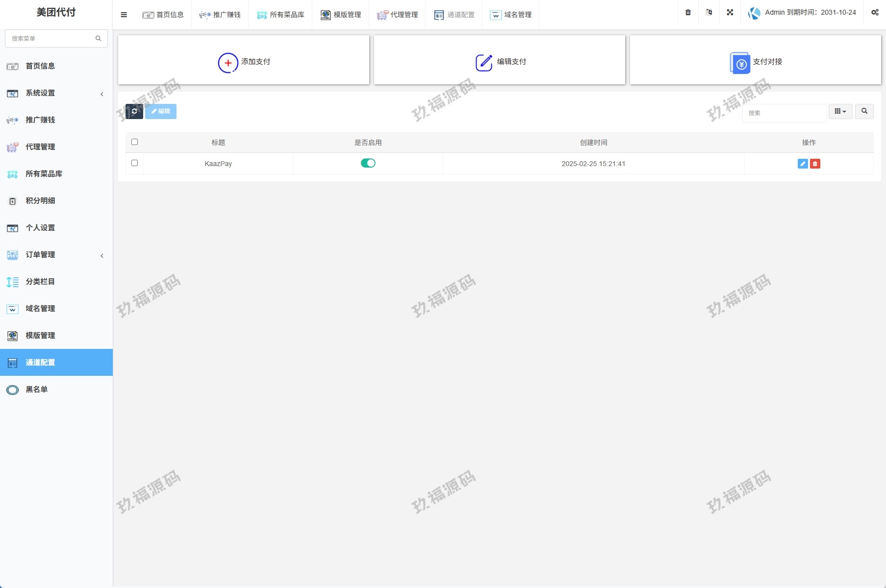Open the settings gears icon at top right
The image size is (886, 588).
coord(875,13)
